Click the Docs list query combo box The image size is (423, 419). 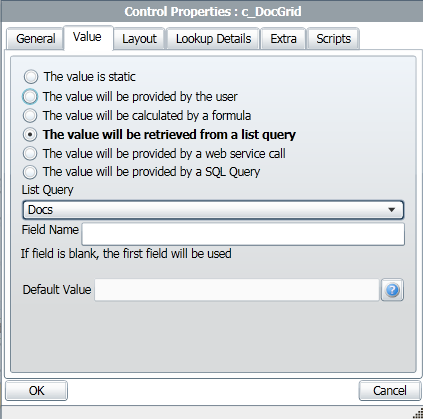tap(213, 210)
